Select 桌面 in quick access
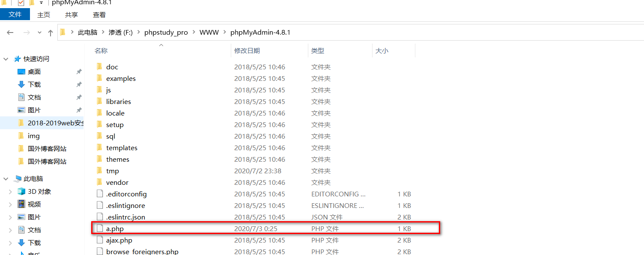Image resolution: width=644 pixels, height=255 pixels. tap(34, 72)
